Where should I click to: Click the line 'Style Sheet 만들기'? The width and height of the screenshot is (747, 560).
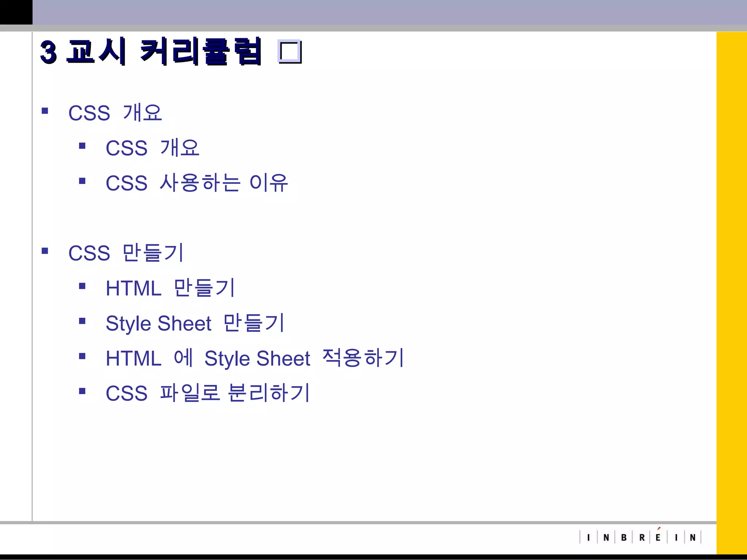pos(195,323)
